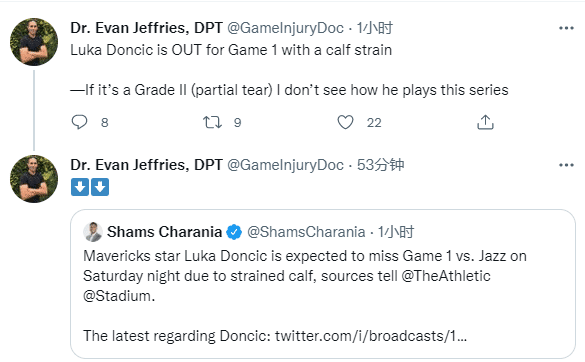The width and height of the screenshot is (585, 362).
Task: Open @GameInjuryDoc handle in first tweet
Action: (285, 28)
